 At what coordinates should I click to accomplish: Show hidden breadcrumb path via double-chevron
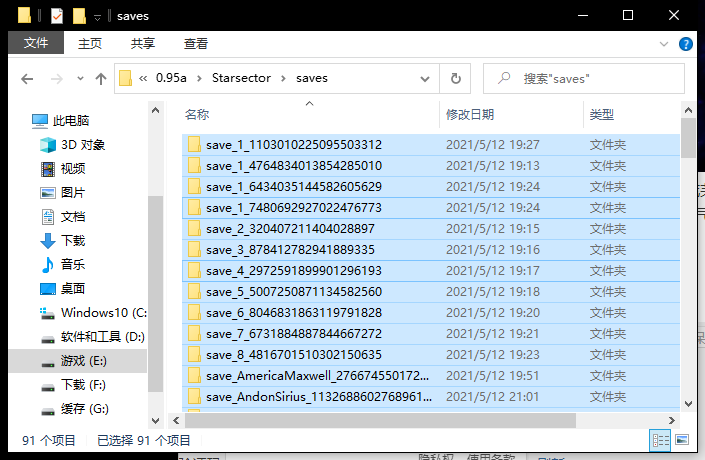143,79
